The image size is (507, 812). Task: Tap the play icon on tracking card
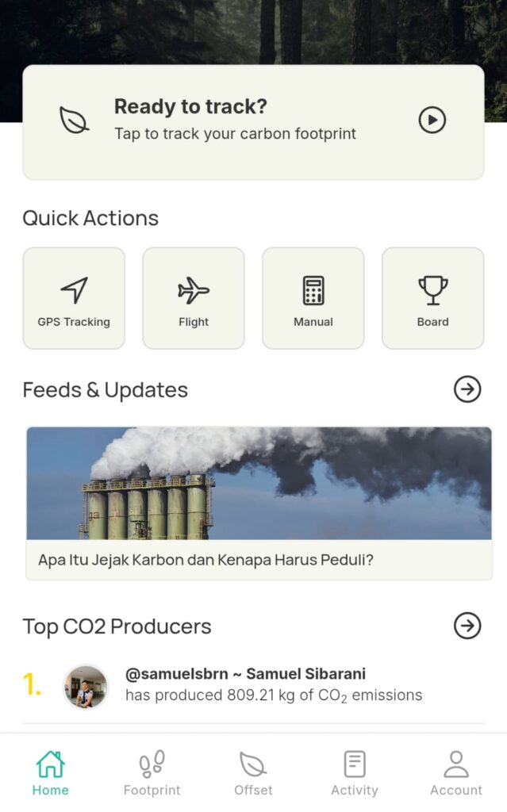(432, 121)
